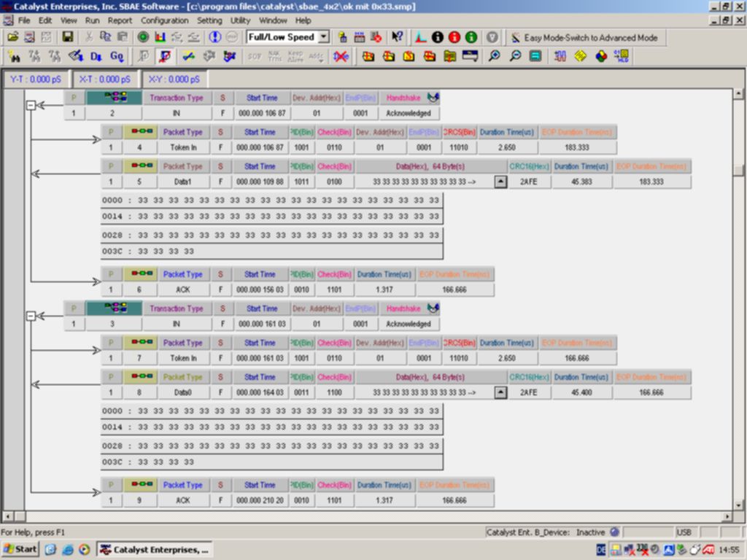
Task: Click the Transaction Type header of transaction 2
Action: coord(177,98)
